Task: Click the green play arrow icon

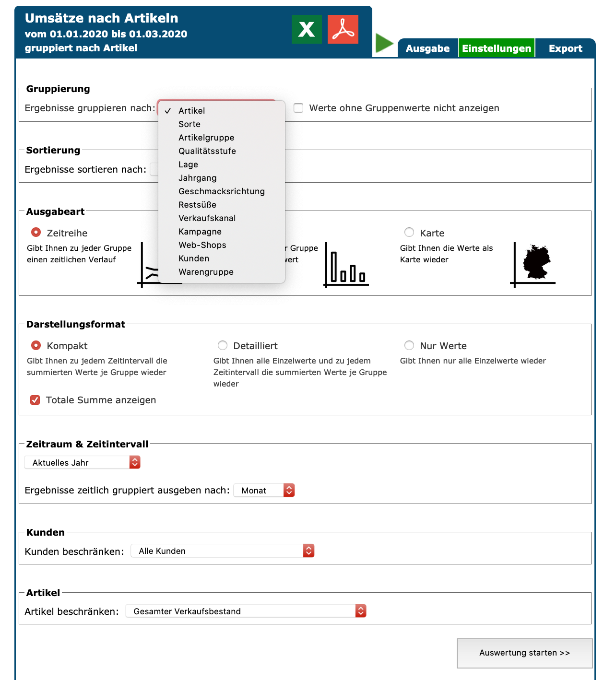Action: pyautogui.click(x=384, y=44)
